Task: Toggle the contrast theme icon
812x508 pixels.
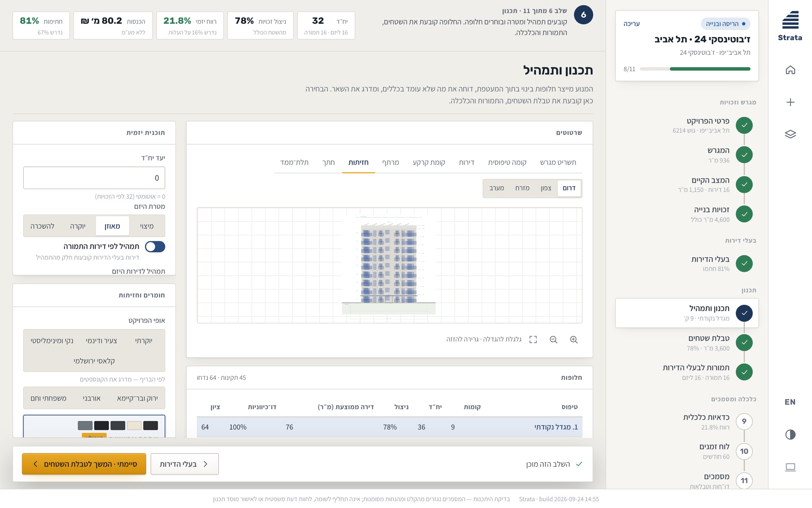Action: point(790,434)
